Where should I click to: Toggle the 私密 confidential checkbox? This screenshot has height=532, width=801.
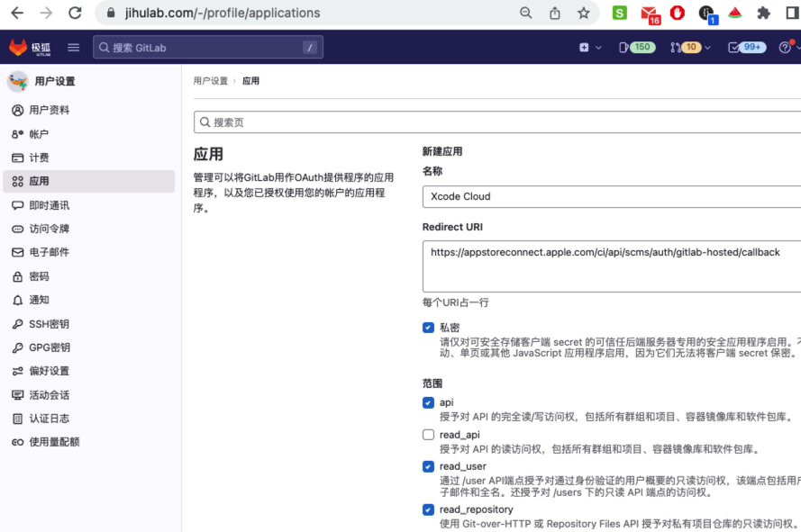[428, 328]
